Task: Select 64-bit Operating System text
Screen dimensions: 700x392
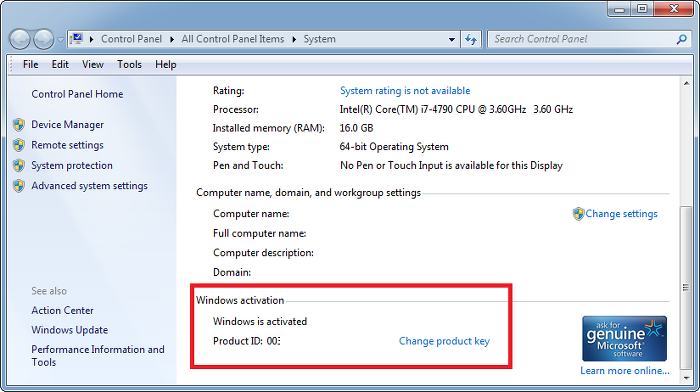Action: [394, 147]
